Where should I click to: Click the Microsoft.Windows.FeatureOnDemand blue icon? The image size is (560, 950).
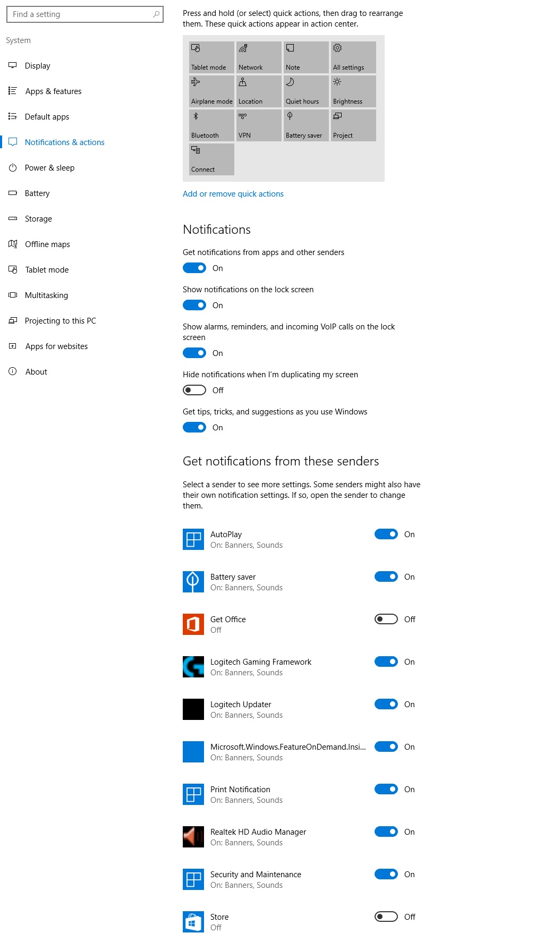193,752
